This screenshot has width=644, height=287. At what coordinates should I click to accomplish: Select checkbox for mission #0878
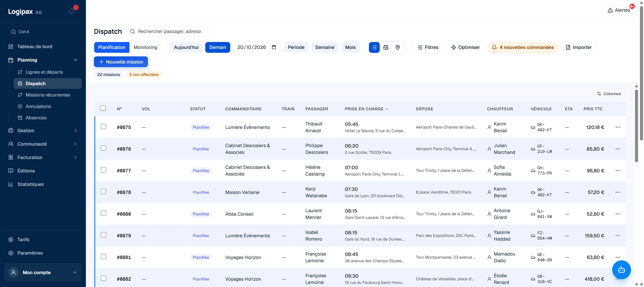click(x=103, y=192)
